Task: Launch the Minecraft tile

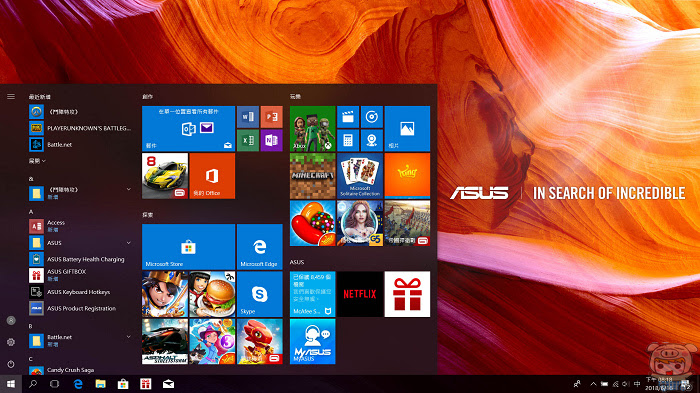Action: point(312,176)
